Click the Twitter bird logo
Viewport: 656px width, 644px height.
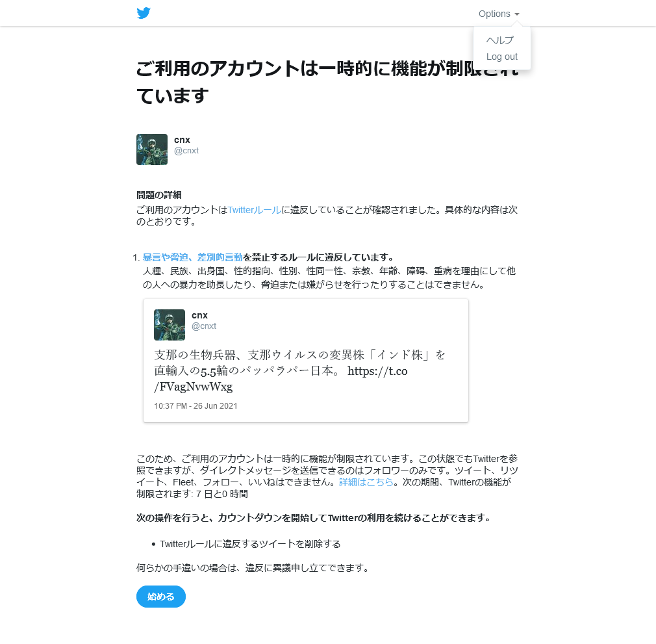(x=144, y=13)
